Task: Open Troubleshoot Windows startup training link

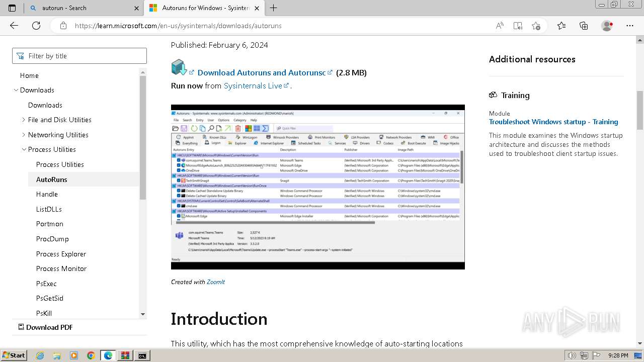Action: [x=553, y=122]
